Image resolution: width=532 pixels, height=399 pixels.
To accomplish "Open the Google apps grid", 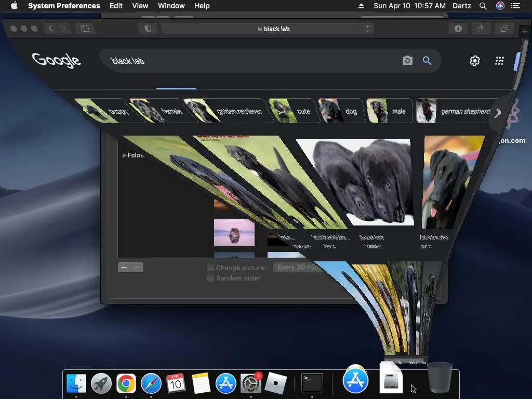I will click(x=499, y=61).
